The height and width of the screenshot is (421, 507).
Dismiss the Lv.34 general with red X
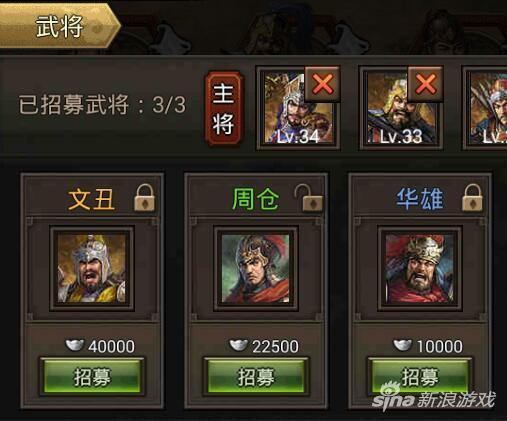(322, 84)
